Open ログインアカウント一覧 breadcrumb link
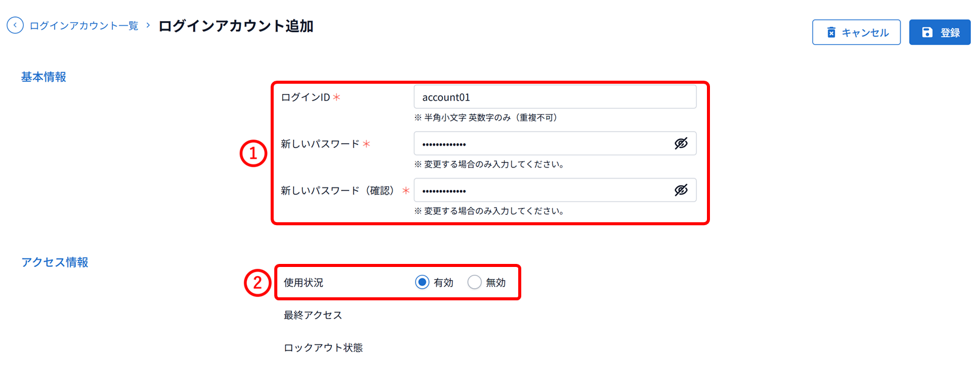Screen dimensions: 980x378 pyautogui.click(x=84, y=25)
